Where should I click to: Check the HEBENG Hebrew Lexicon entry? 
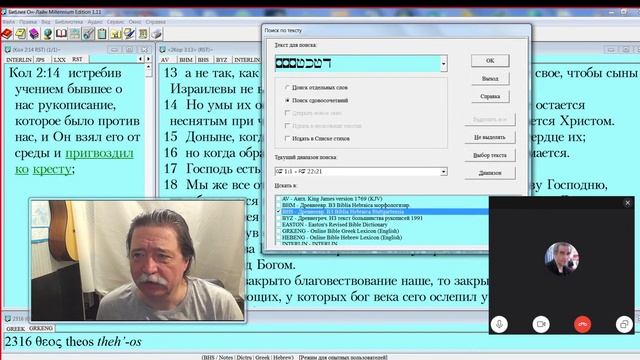click(x=279, y=237)
